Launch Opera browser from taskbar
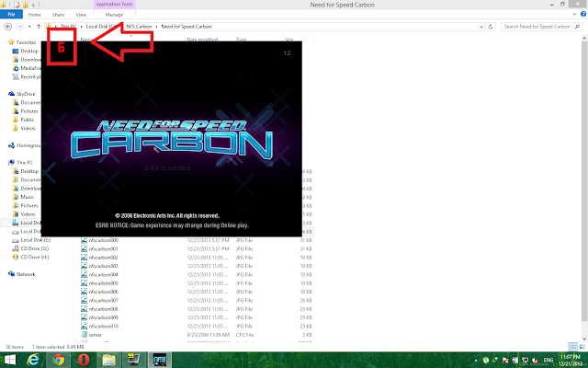The width and height of the screenshot is (588, 368). pos(84,360)
